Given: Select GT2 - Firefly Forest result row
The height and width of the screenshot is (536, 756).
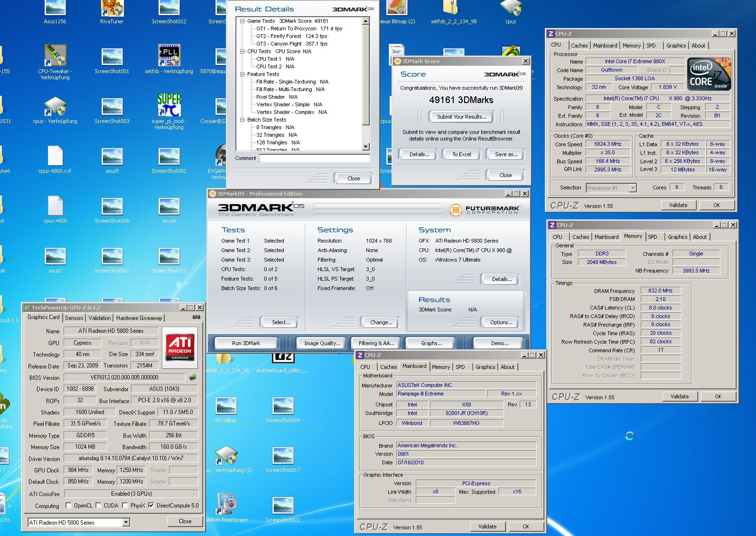Looking at the screenshot, I should (x=291, y=36).
